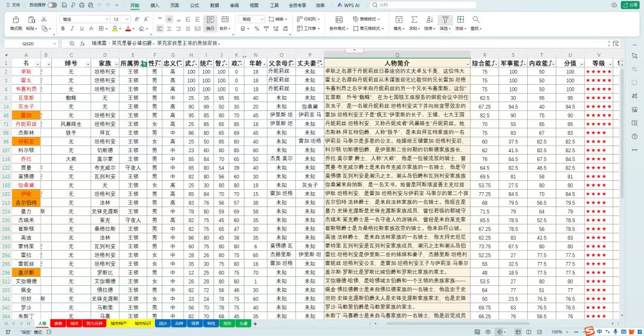Open the filter dropdown on 绰号 column header

[88, 64]
